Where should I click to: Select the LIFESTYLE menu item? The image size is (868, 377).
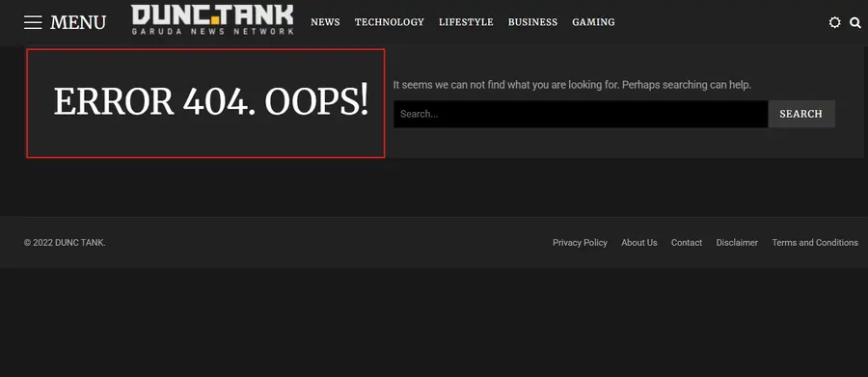(x=466, y=22)
